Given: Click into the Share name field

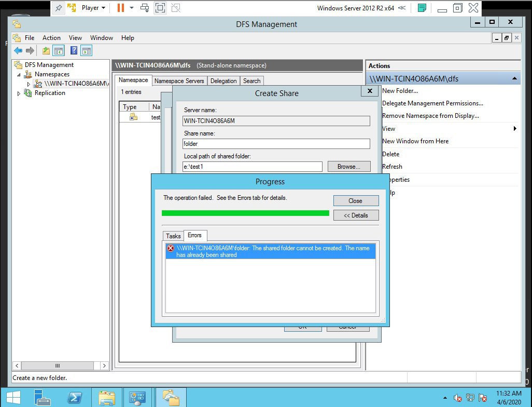Looking at the screenshot, I should point(276,144).
